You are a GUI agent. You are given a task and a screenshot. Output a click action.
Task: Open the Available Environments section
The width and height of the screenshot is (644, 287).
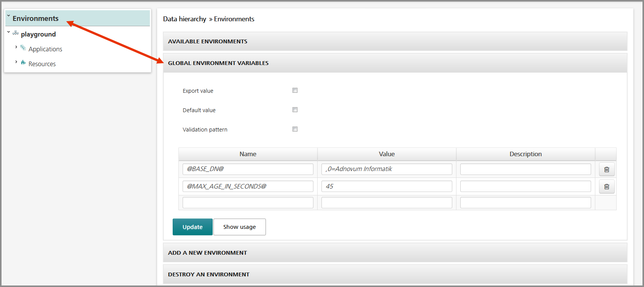(x=395, y=41)
